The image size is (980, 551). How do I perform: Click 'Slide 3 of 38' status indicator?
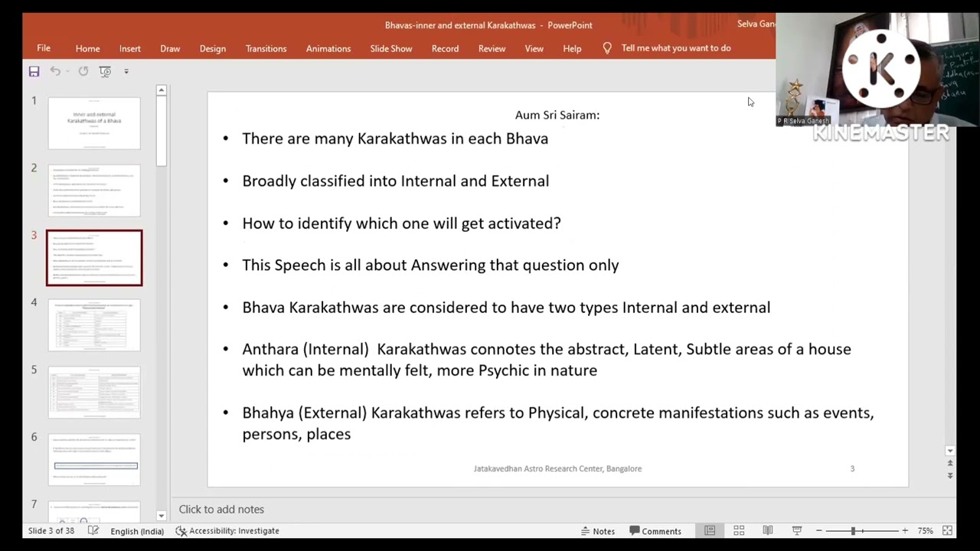pos(51,530)
